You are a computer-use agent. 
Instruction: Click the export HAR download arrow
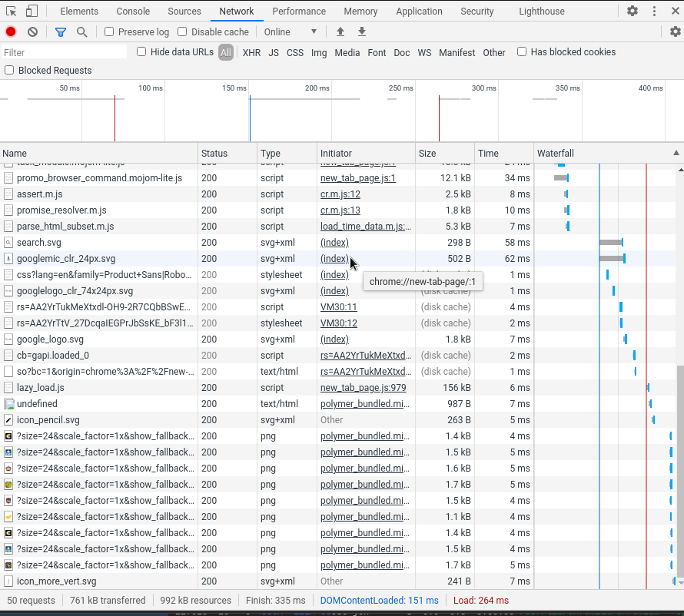362,31
